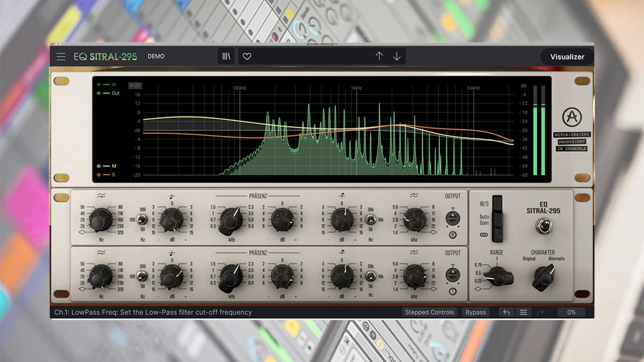This screenshot has width=644, height=362.
Task: Expand the dB range 20 dropdown
Action: coord(135,85)
